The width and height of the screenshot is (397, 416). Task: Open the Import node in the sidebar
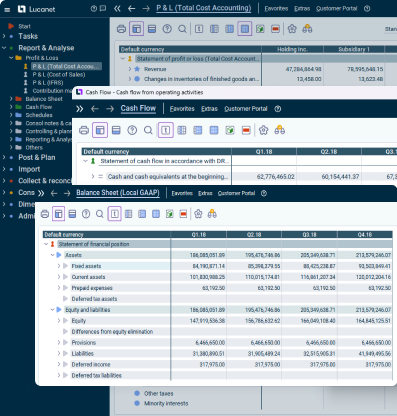pos(29,169)
